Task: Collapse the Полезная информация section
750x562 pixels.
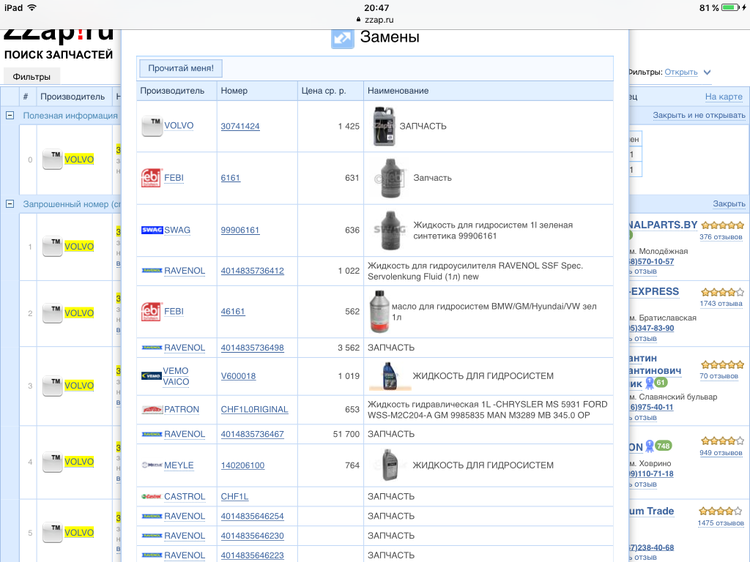Action: click(x=10, y=116)
